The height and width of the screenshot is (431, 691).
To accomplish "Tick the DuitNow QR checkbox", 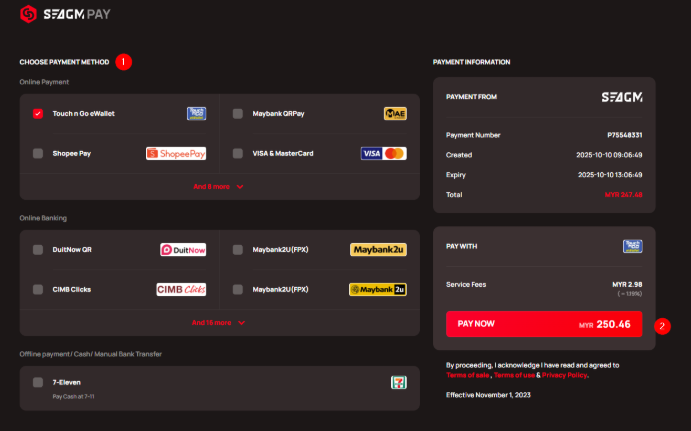I will tap(38, 250).
